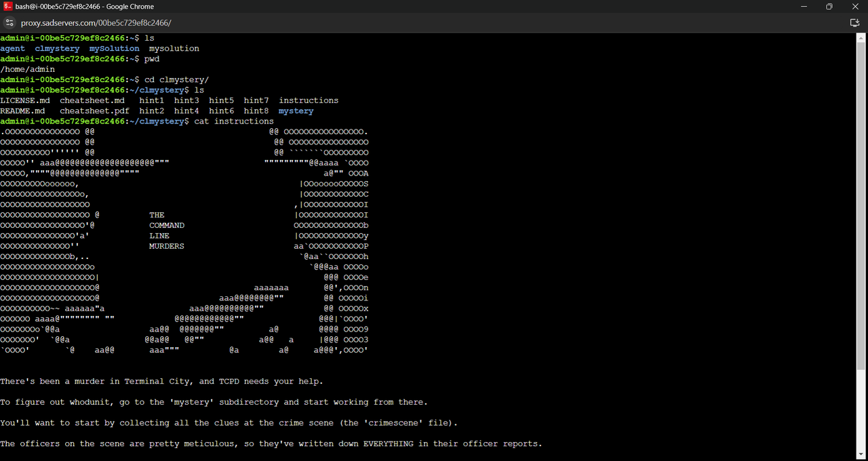Click the proxy.sadservers.com URL text
Viewport: 868px width, 461px height.
point(96,22)
